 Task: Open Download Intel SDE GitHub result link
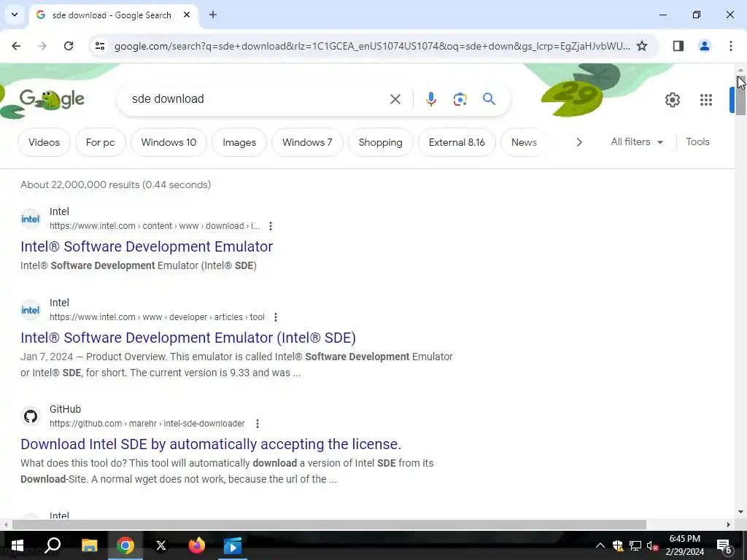coord(211,444)
